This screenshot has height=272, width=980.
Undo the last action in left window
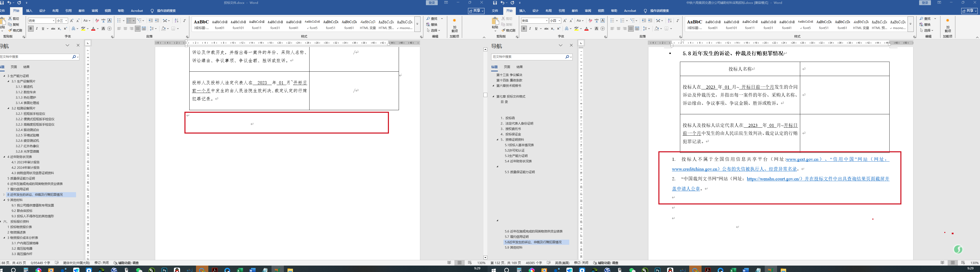pos(9,3)
